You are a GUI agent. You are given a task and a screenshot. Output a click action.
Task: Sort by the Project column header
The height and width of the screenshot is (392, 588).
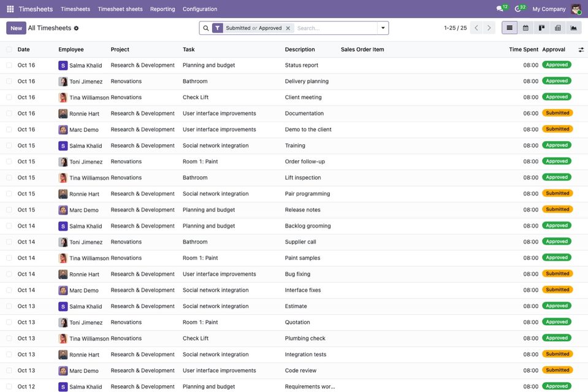point(120,50)
